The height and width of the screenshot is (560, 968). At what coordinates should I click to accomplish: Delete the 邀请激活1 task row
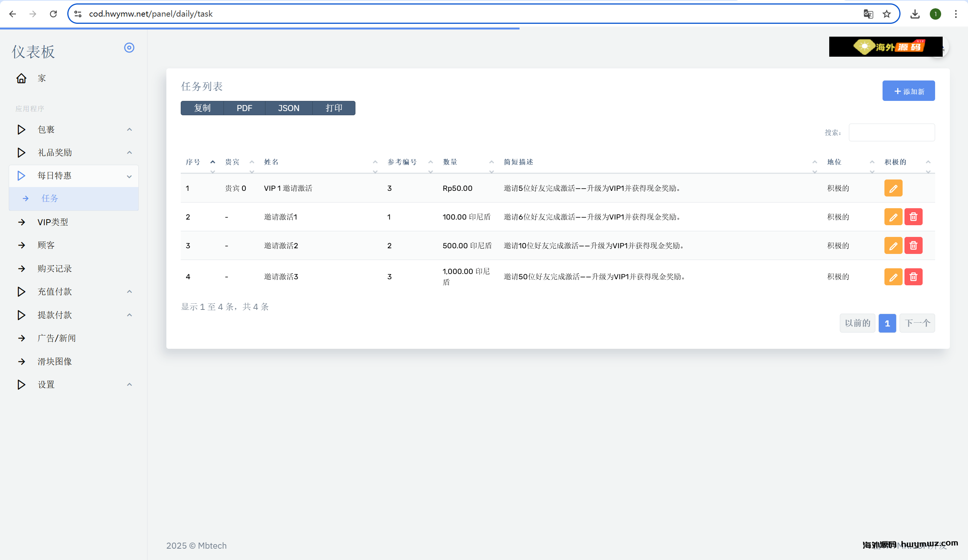click(x=913, y=217)
